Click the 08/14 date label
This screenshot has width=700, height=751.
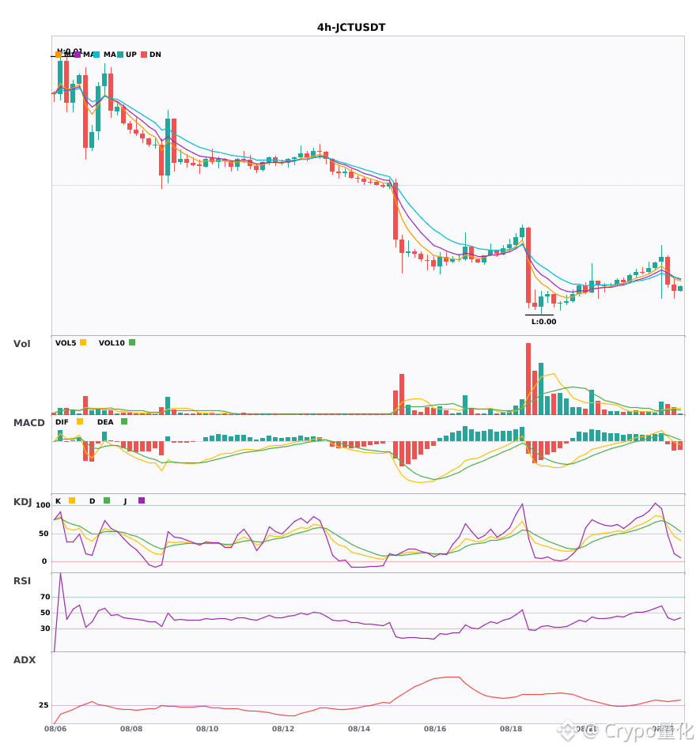359,729
